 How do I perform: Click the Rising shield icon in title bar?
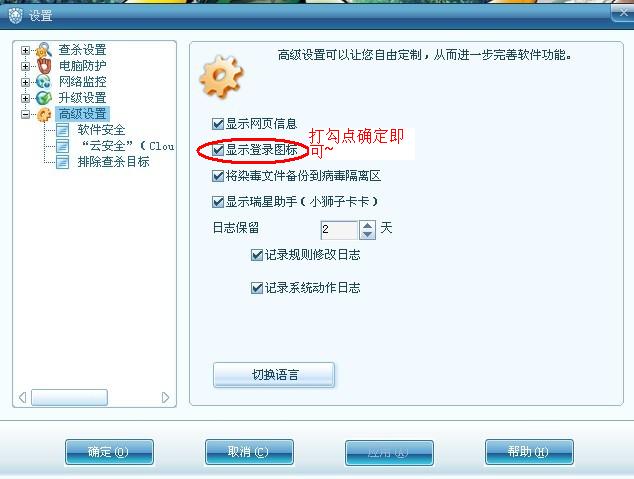pos(15,15)
